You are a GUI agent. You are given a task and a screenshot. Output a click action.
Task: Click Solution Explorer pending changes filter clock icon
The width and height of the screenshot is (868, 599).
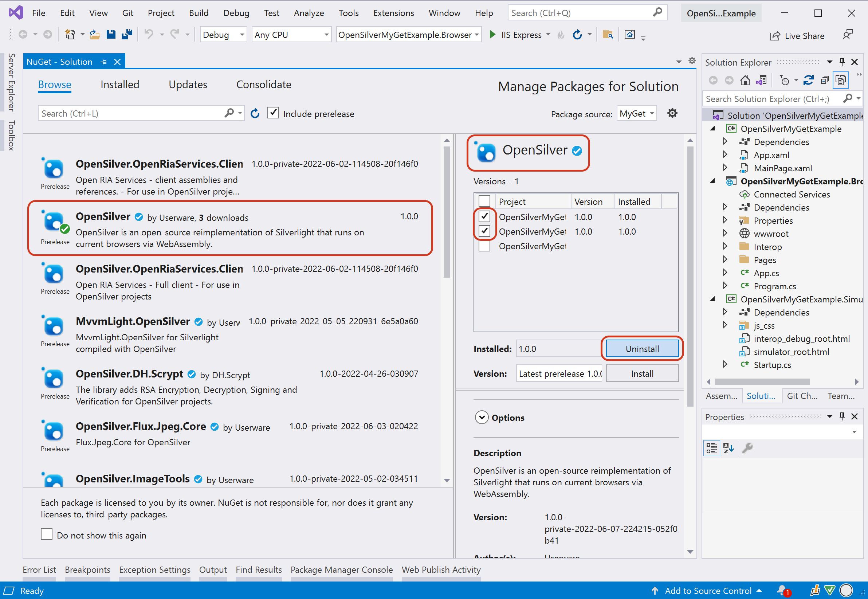(x=784, y=80)
